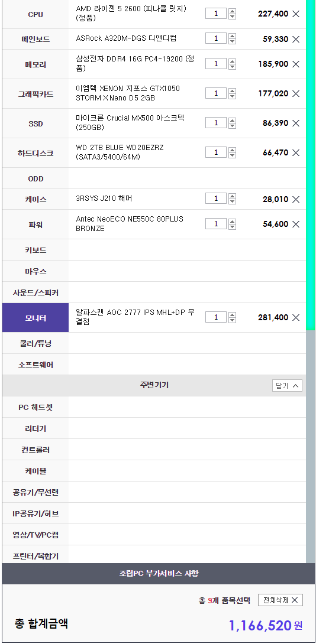Remove the CPU item with X icon
Image resolution: width=316 pixels, height=644 pixels.
296,14
